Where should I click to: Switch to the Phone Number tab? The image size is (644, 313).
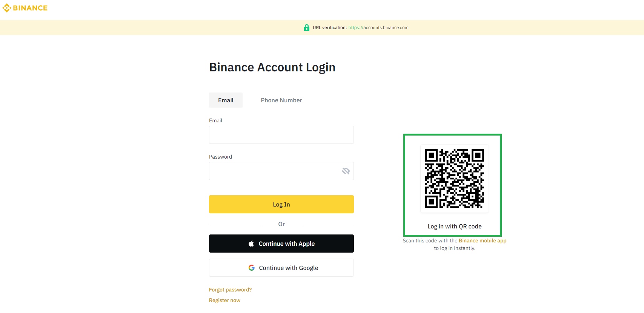tap(281, 100)
